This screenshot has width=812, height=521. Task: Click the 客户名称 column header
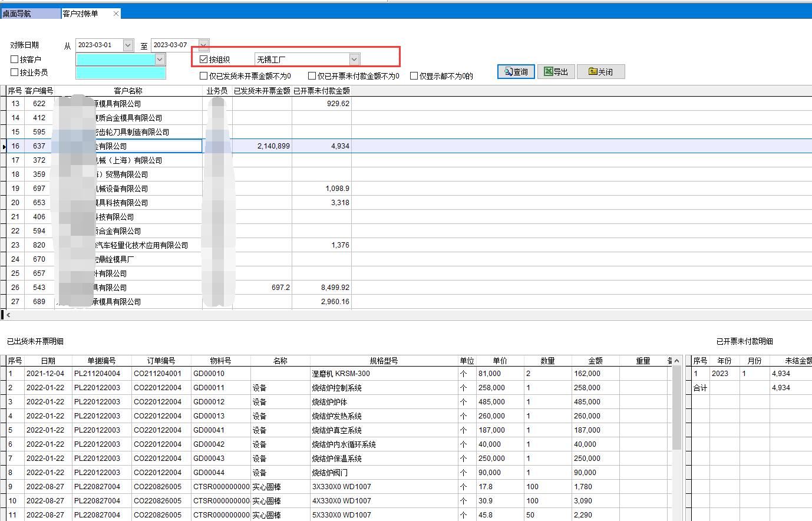[x=128, y=91]
